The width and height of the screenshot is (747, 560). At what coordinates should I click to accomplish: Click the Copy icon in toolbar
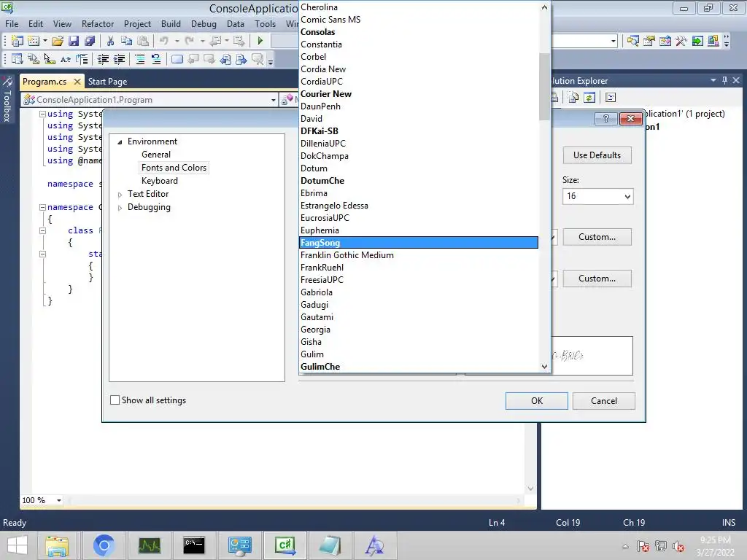[126, 41]
